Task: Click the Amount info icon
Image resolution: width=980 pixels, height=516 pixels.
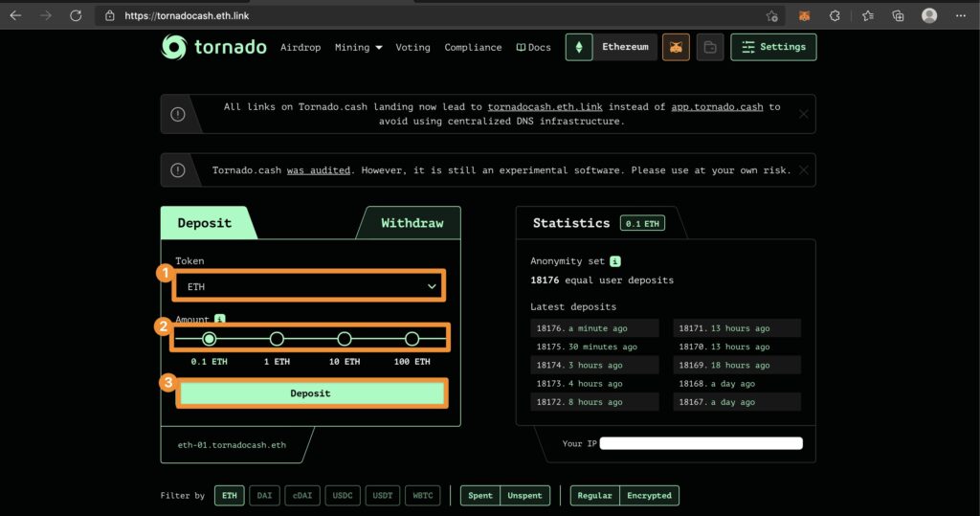Action: [x=220, y=319]
